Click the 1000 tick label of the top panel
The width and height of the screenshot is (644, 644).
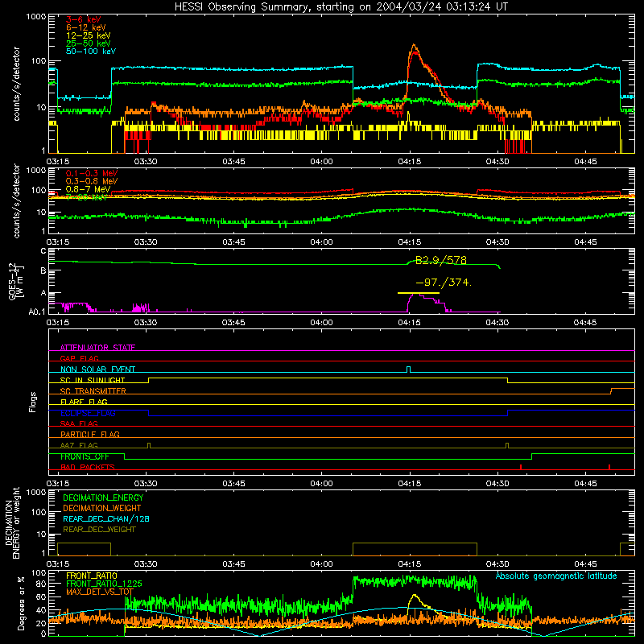click(35, 17)
